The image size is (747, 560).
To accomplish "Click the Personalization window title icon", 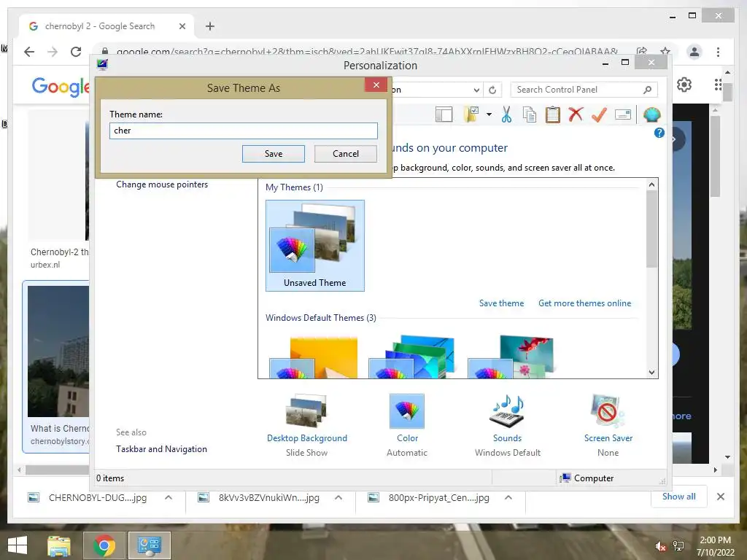I will pyautogui.click(x=102, y=65).
